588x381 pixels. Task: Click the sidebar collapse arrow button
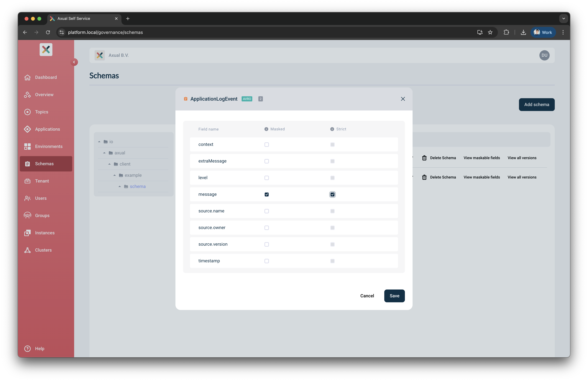74,62
